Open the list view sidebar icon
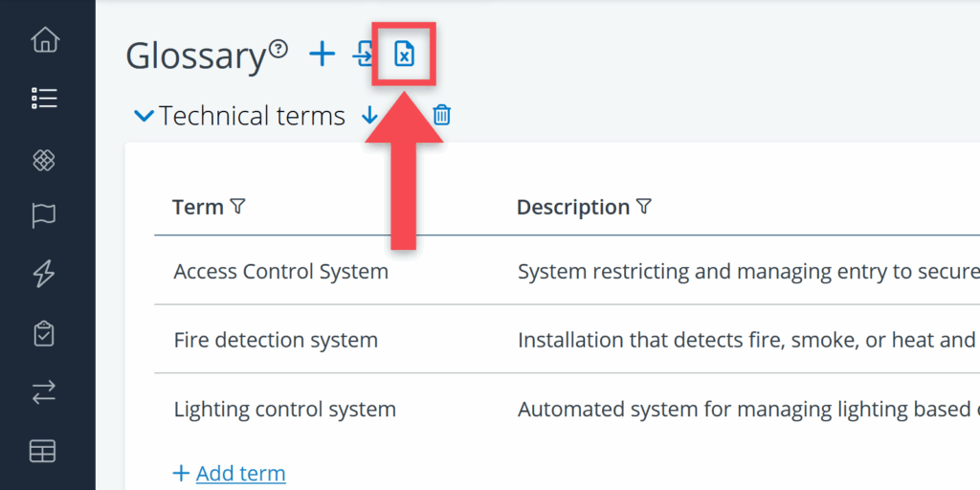 (44, 99)
